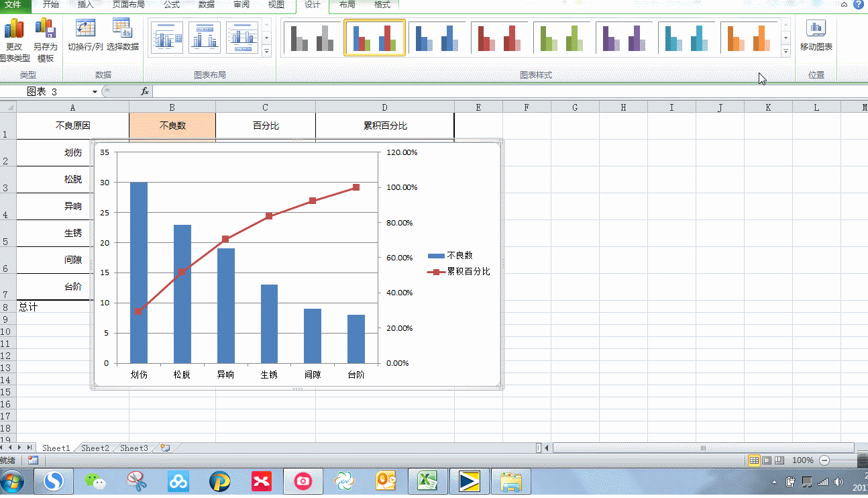Screen dimensions: 868x498
Task: Click cell A1 header 不良原因
Action: (x=73, y=126)
